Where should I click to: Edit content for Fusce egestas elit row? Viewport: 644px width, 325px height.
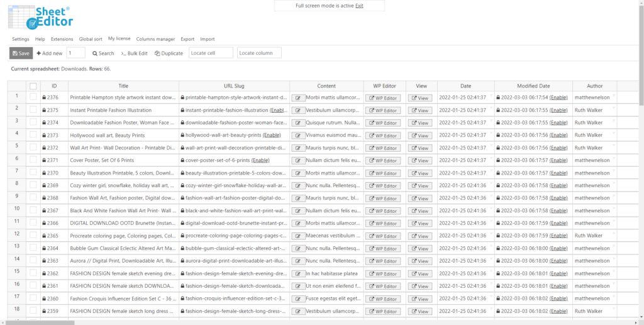pyautogui.click(x=298, y=299)
